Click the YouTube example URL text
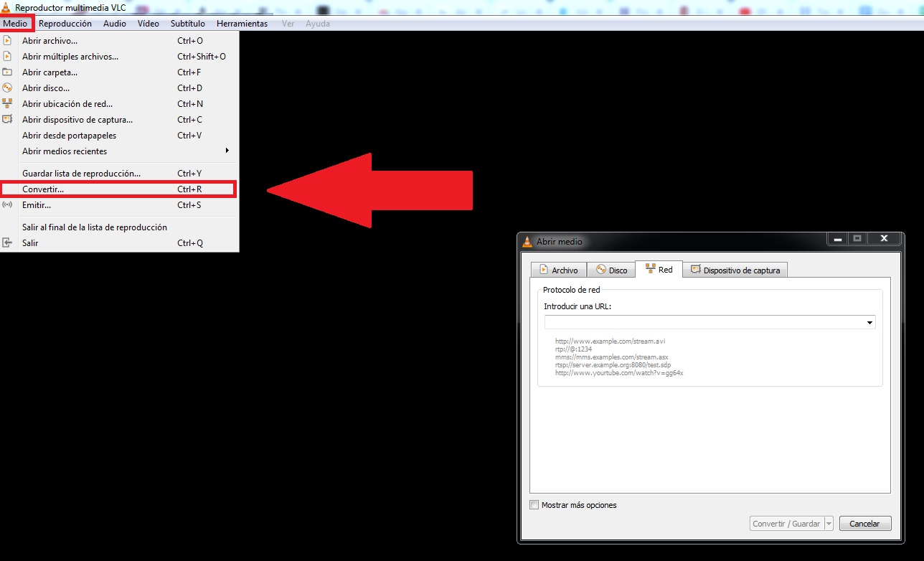924x561 pixels. (x=619, y=373)
